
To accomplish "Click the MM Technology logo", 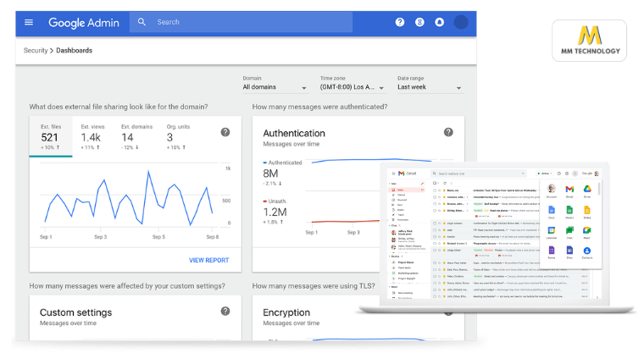I will point(590,41).
